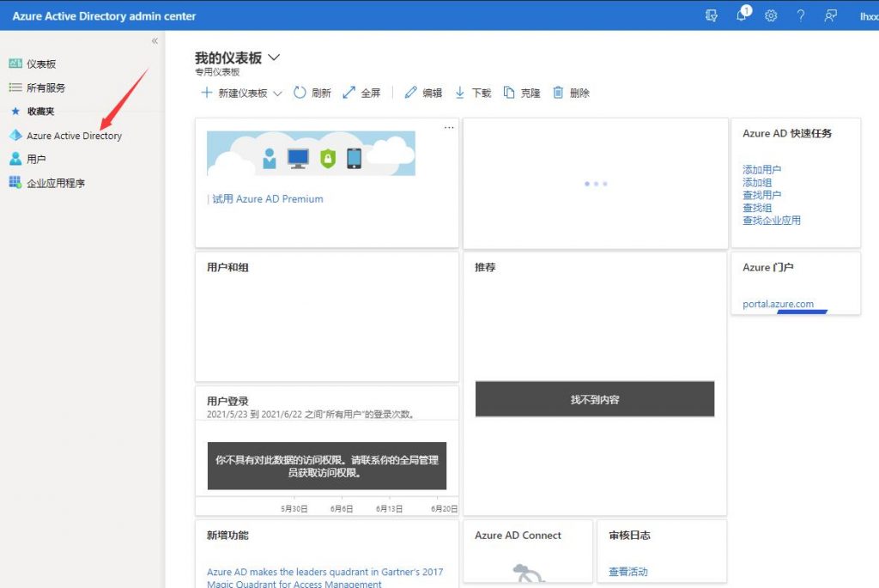This screenshot has height=588, width=879.
Task: Click the 新增功能 tile title
Action: click(227, 536)
